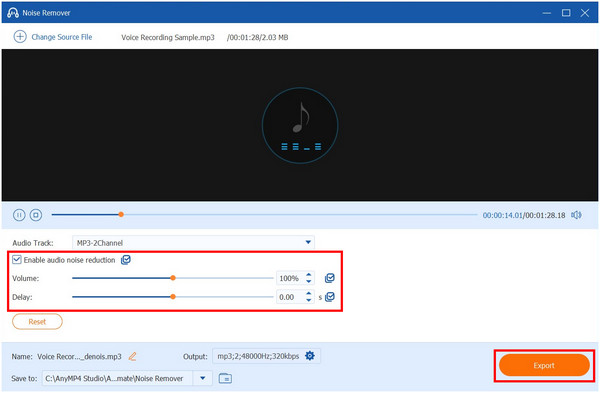Expand the Save to path dropdown
600x393 pixels.
(x=203, y=378)
